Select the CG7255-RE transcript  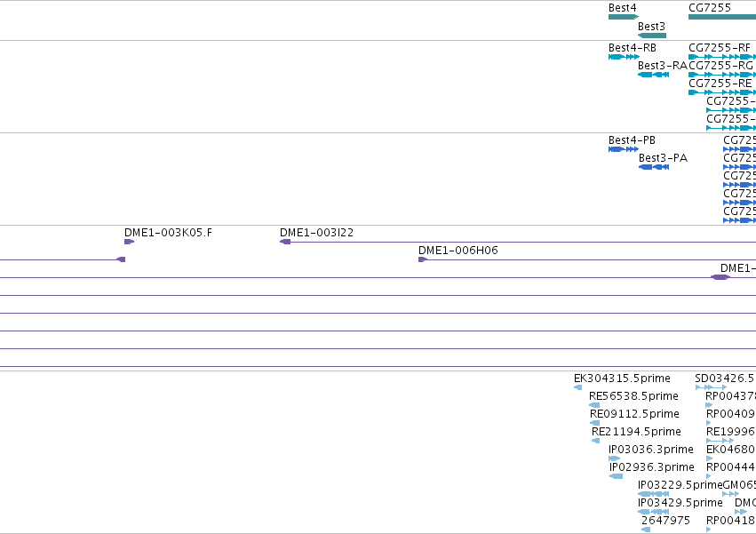click(x=722, y=92)
